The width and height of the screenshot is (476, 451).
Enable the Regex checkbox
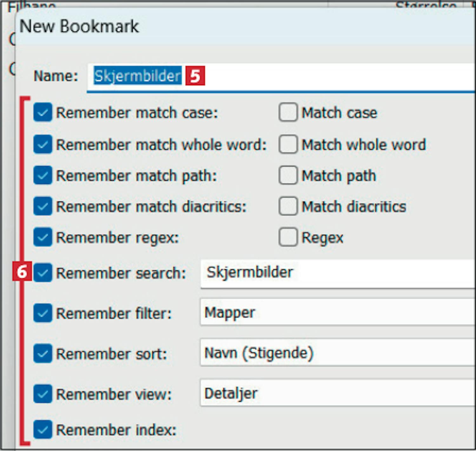click(288, 237)
